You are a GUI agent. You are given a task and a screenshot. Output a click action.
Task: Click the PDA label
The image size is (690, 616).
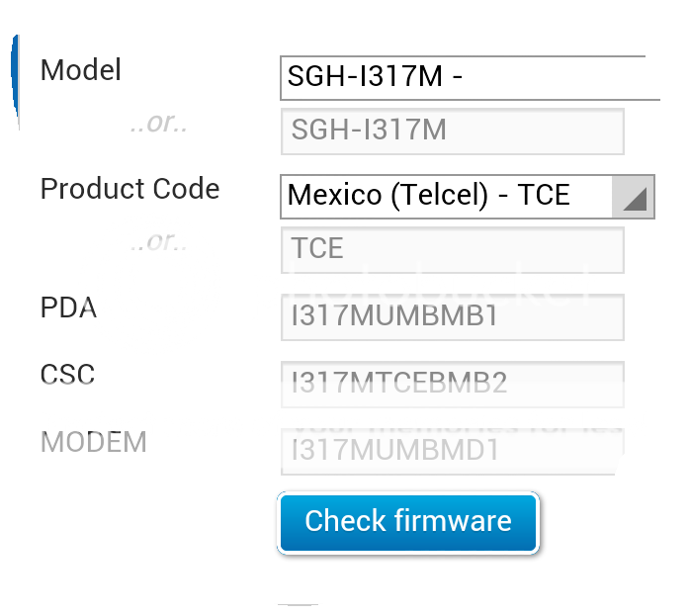[x=68, y=308]
